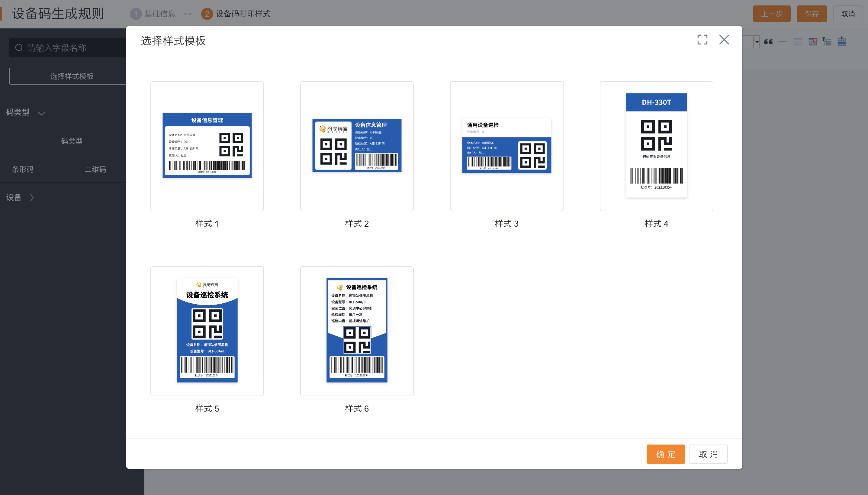This screenshot has width=868, height=495.
Task: Click the 样式 6 label
Action: [357, 408]
